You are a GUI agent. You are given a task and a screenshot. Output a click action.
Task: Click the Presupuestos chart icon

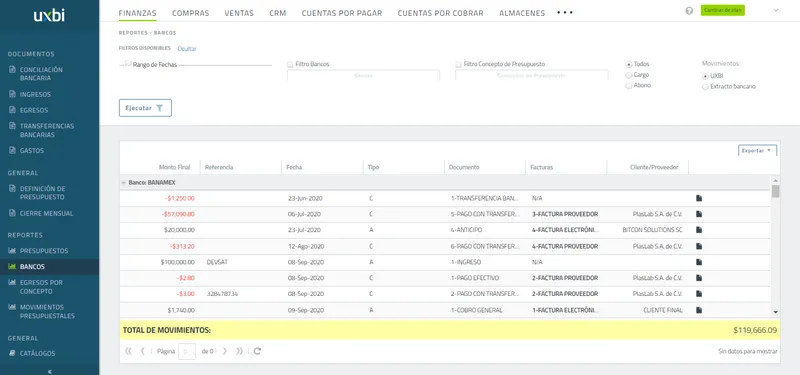12,251
